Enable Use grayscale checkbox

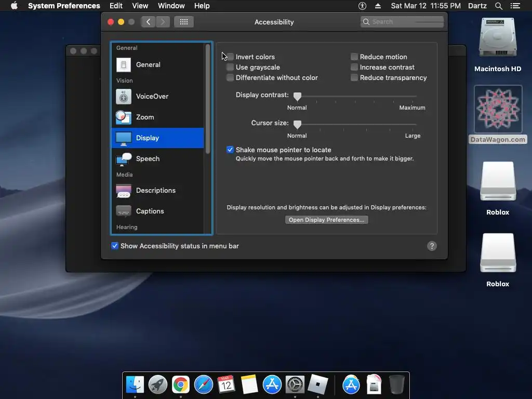(230, 67)
